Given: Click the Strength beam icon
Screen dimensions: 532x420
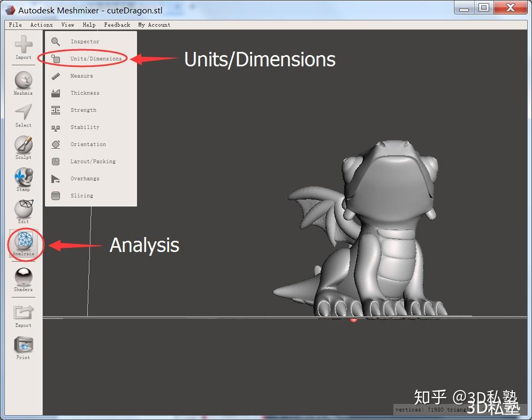Looking at the screenshot, I should pyautogui.click(x=56, y=110).
